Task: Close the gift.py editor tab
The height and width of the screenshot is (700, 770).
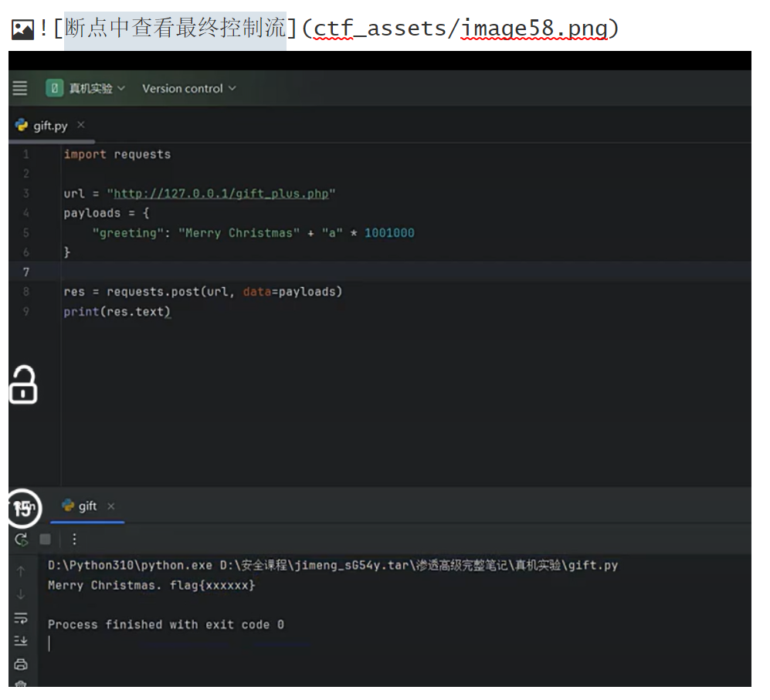Action: 81,125
